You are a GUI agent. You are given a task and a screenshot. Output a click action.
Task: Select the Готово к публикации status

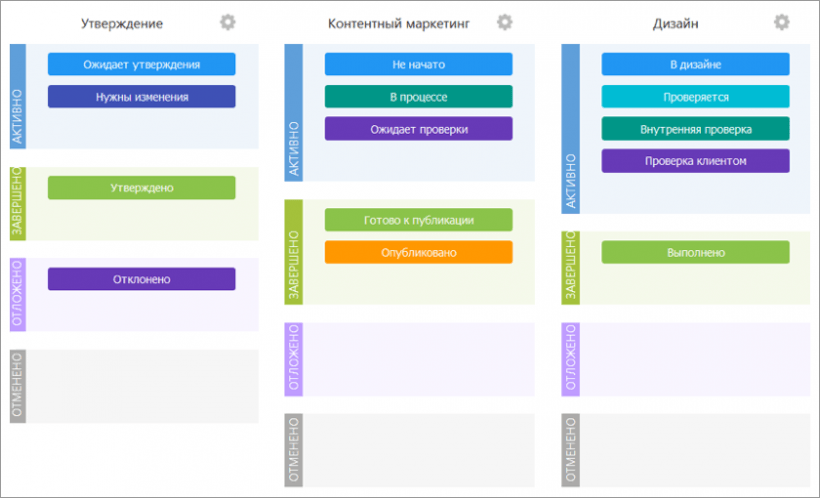coord(418,220)
